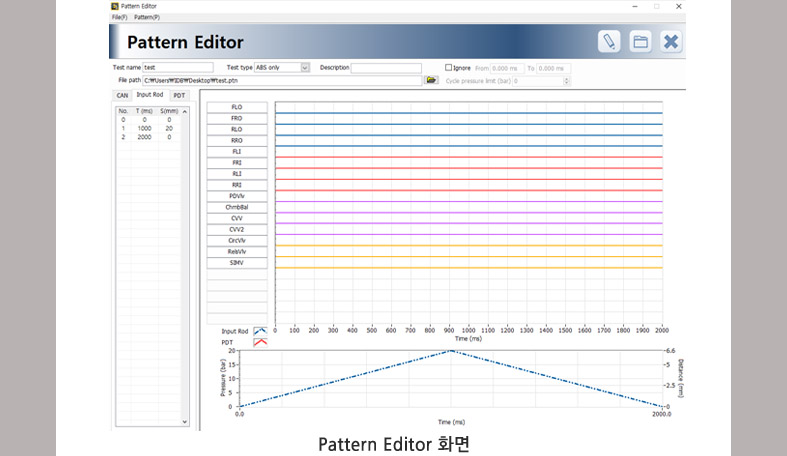The height and width of the screenshot is (456, 787).
Task: Select the RLO channel button
Action: [237, 129]
